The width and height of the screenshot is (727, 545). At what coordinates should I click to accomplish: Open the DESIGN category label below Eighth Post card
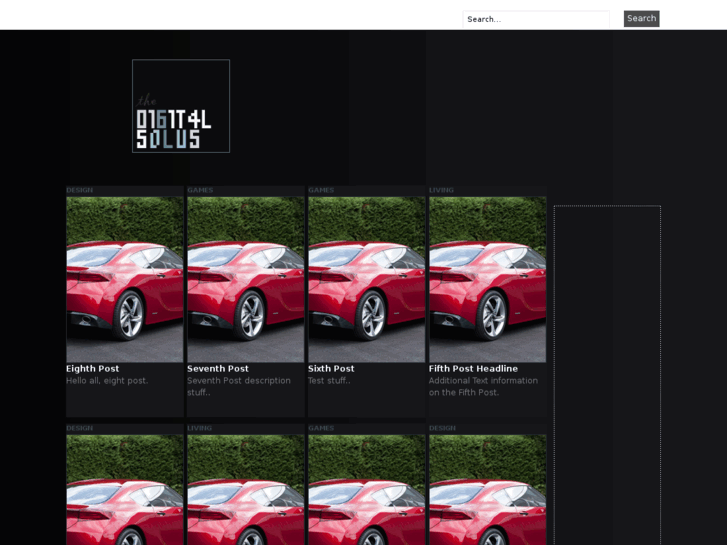tap(79, 428)
